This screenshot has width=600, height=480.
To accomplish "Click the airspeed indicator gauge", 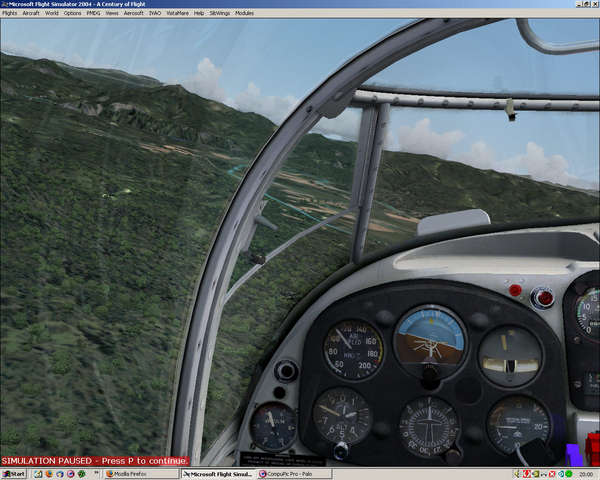I will [x=353, y=350].
